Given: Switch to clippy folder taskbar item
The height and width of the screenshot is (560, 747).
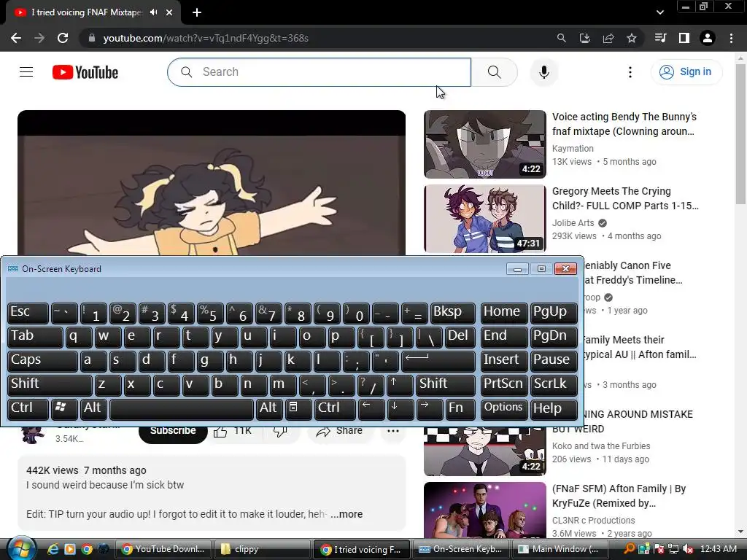Looking at the screenshot, I should click(x=262, y=549).
